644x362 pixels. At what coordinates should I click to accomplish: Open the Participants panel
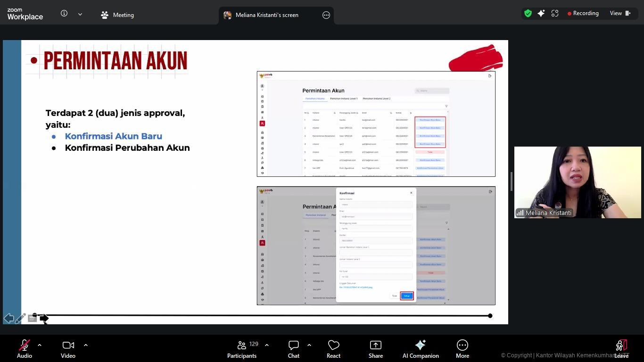(241, 349)
